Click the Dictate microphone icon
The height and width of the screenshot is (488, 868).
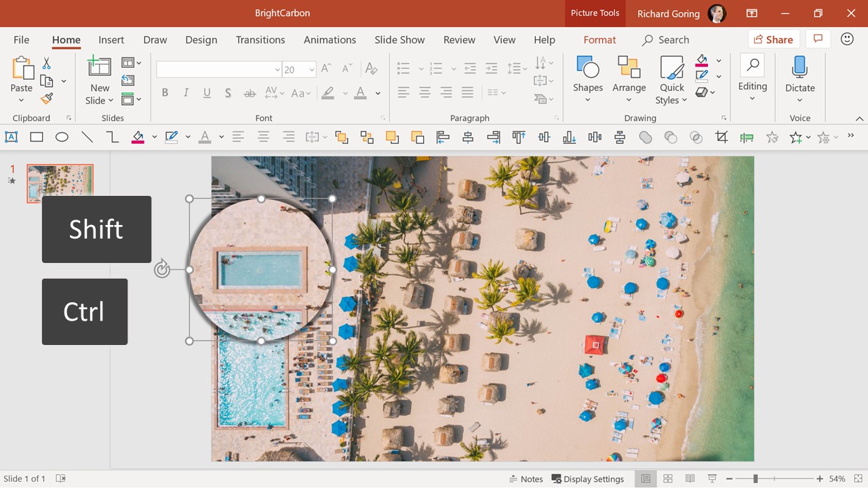tap(800, 68)
